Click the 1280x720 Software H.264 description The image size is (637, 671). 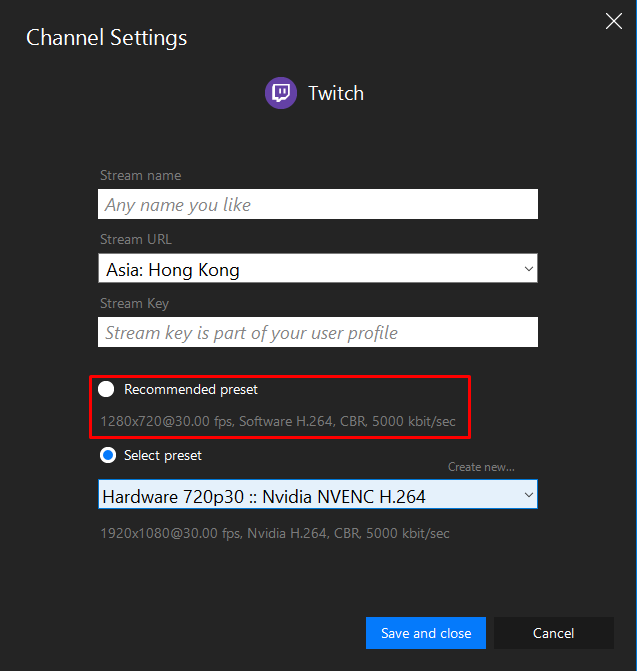click(278, 421)
